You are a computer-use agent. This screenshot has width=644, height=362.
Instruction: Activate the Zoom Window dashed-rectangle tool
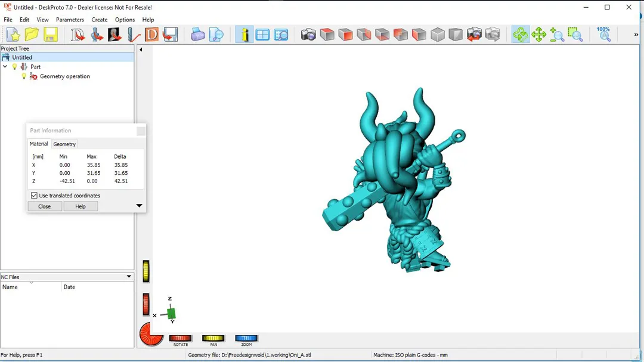click(575, 35)
